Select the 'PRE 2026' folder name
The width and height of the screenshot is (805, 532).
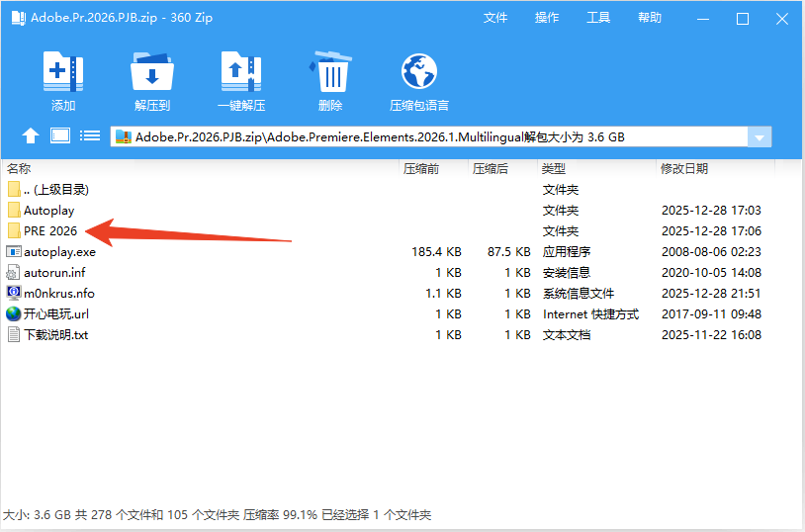tap(50, 231)
